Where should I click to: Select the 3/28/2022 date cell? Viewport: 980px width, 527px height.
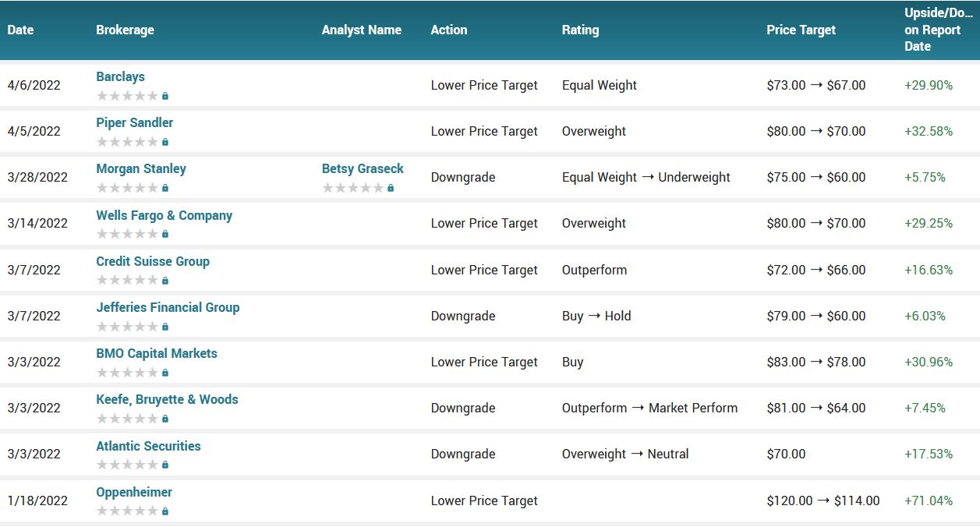37,177
